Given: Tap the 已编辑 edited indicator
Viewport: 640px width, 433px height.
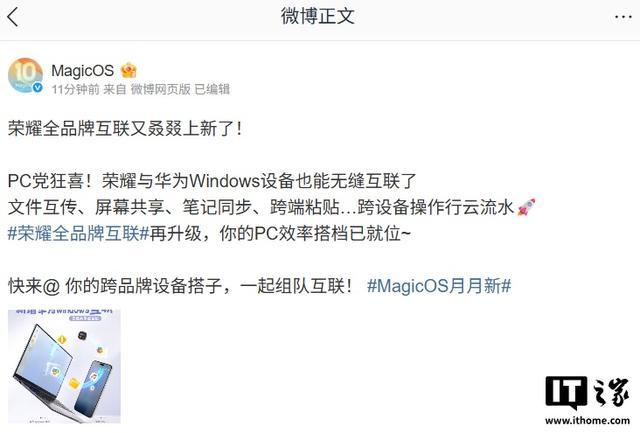Looking at the screenshot, I should [212, 89].
